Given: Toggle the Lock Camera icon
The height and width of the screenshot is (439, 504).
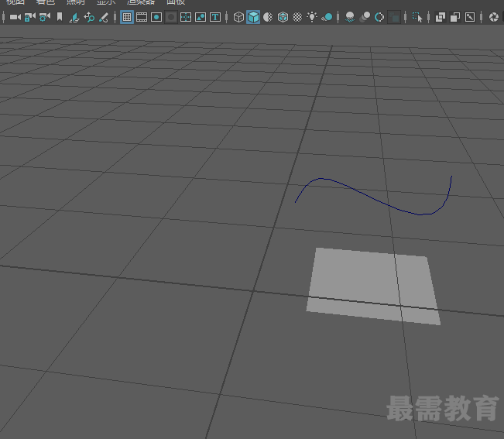Looking at the screenshot, I should tap(30, 17).
